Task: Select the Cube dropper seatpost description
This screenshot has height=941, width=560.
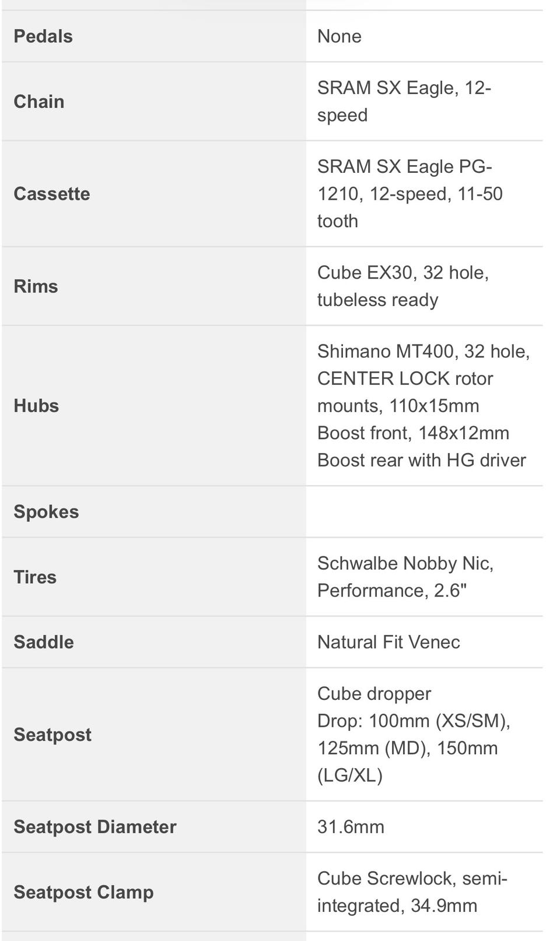Action: (x=414, y=734)
